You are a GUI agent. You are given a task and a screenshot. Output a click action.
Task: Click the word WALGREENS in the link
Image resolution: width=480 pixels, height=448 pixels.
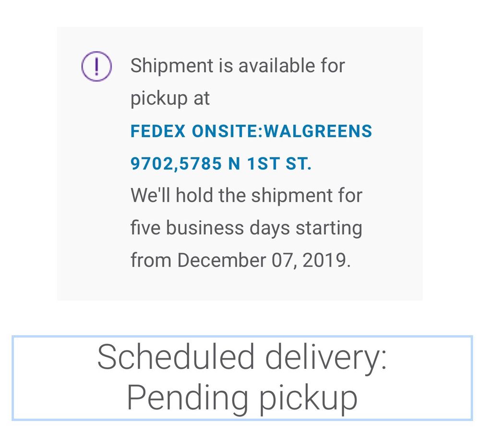(318, 131)
